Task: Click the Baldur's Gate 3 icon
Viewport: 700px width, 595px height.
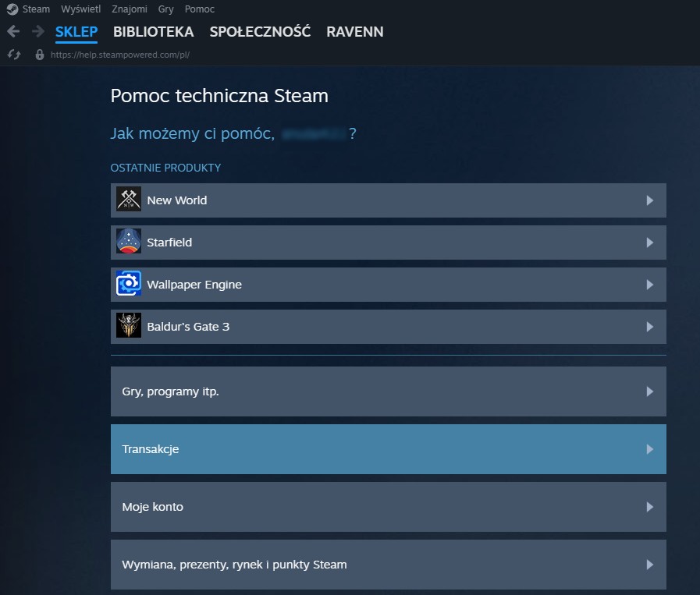Action: click(x=129, y=325)
